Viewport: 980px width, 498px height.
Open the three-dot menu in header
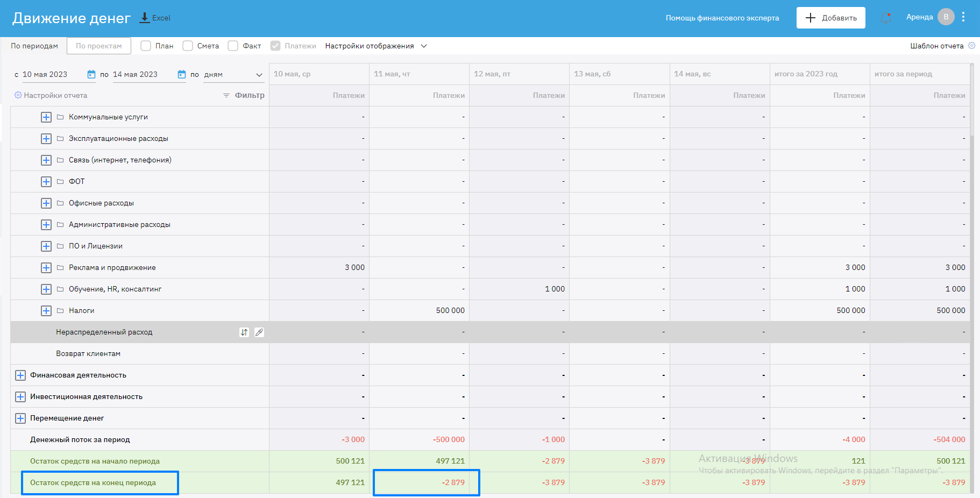click(963, 17)
